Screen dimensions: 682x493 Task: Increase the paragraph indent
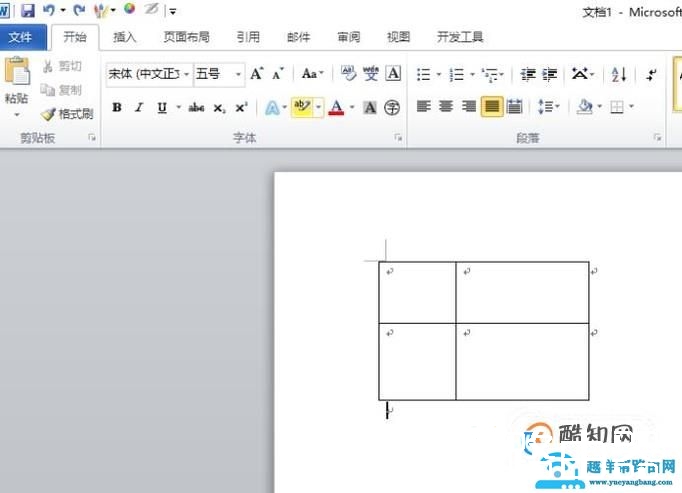(x=550, y=74)
